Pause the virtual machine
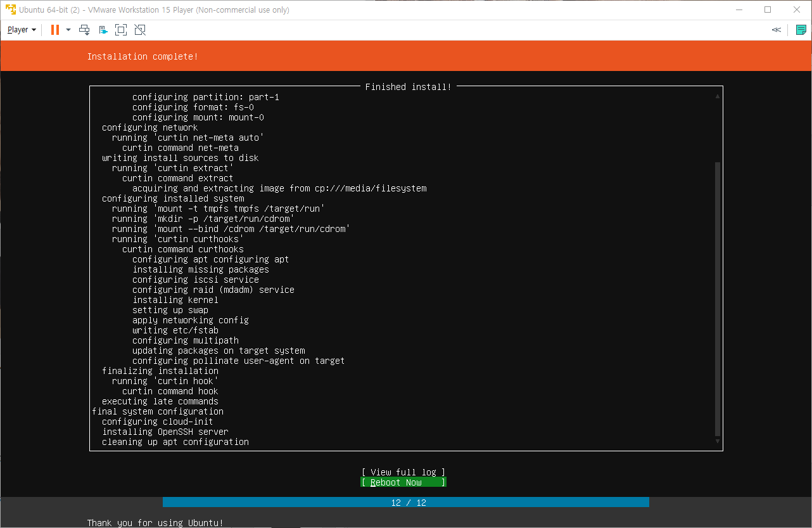The height and width of the screenshot is (528, 812). (x=55, y=30)
